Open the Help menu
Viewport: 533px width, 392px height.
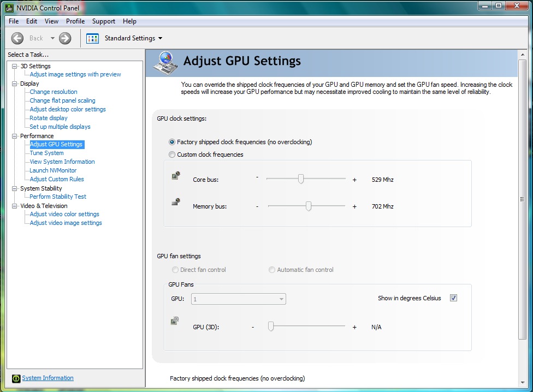tap(129, 21)
